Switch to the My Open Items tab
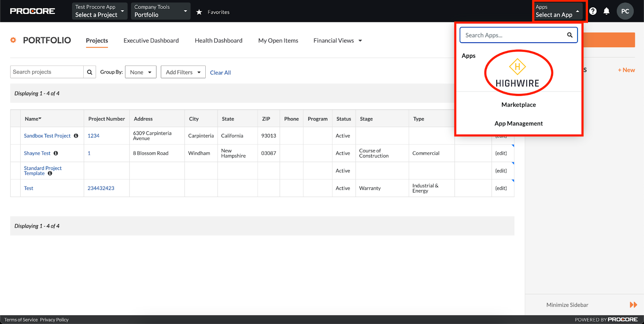Screen dimensions: 644x324 coord(278,41)
